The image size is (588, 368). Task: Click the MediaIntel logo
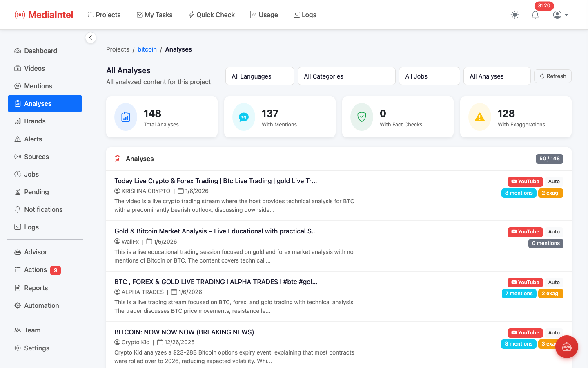(x=44, y=15)
